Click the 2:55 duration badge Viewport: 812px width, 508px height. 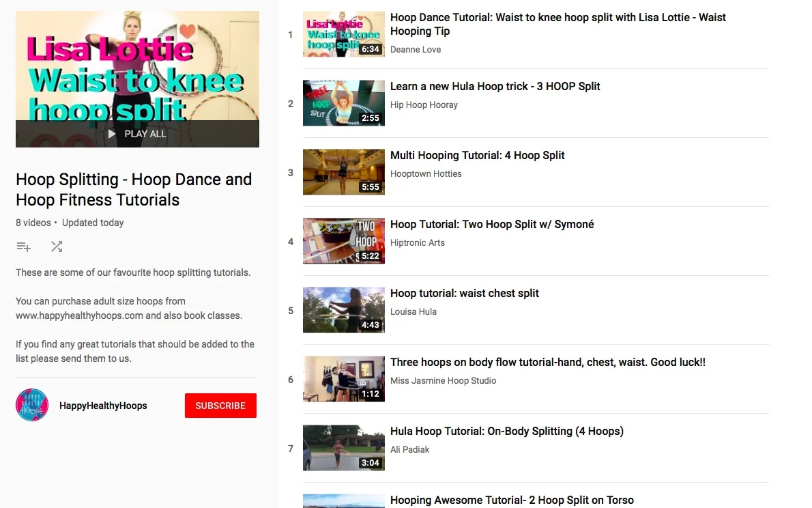371,118
